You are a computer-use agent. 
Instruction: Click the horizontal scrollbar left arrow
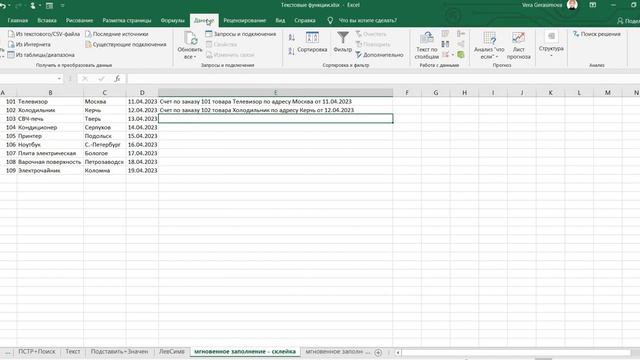(x=398, y=352)
